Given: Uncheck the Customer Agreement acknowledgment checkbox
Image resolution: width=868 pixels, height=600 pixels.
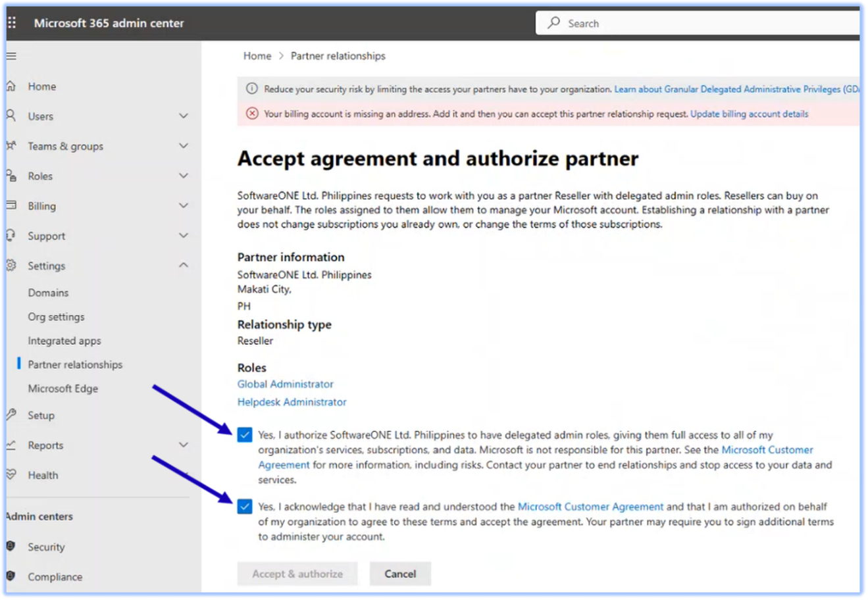Looking at the screenshot, I should (x=245, y=507).
